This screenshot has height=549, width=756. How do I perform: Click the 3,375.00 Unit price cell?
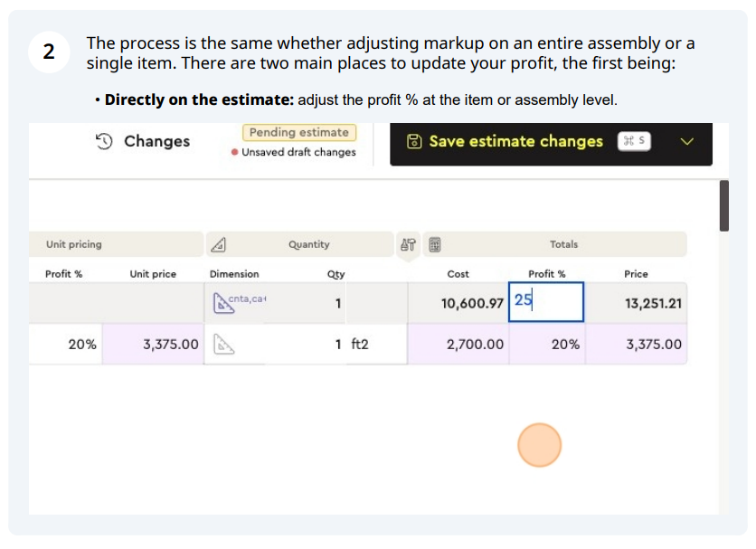(x=153, y=345)
